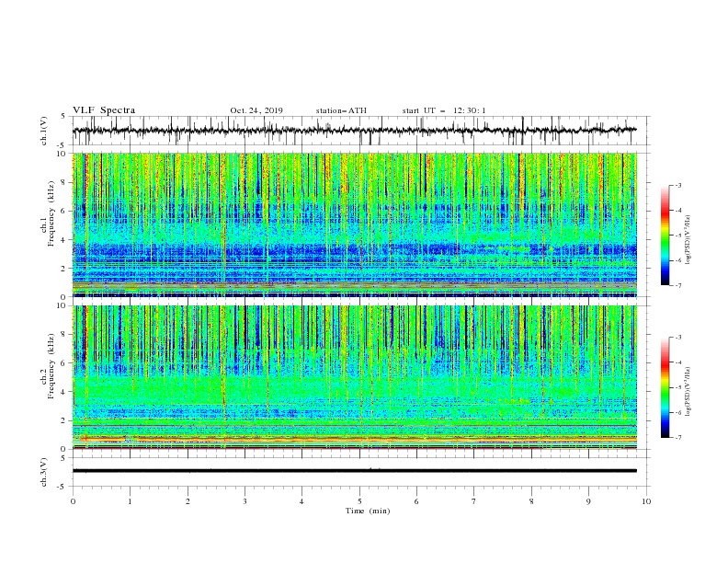Screen dimensions: 728x563
Task: Click the 'station=ATH' label
Action: [x=341, y=110]
